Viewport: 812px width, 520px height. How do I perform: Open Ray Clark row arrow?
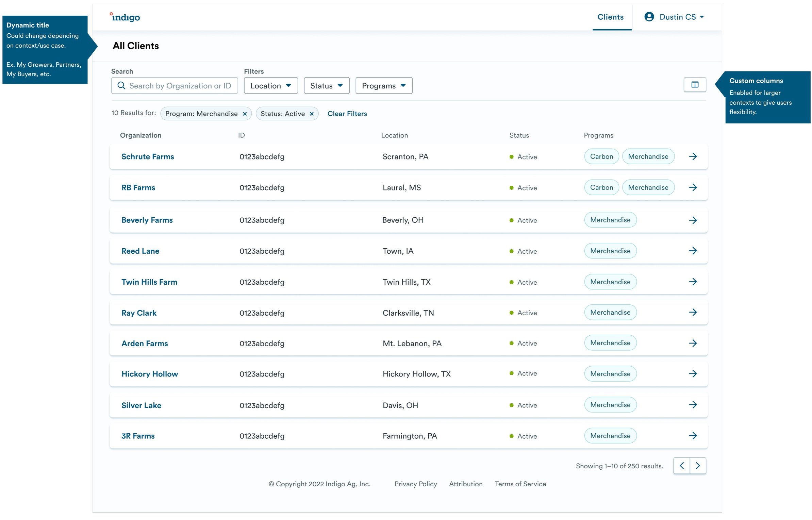(693, 313)
